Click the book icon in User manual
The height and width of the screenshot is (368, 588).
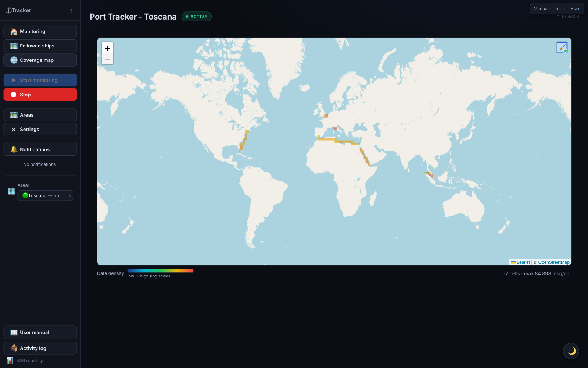click(x=14, y=332)
